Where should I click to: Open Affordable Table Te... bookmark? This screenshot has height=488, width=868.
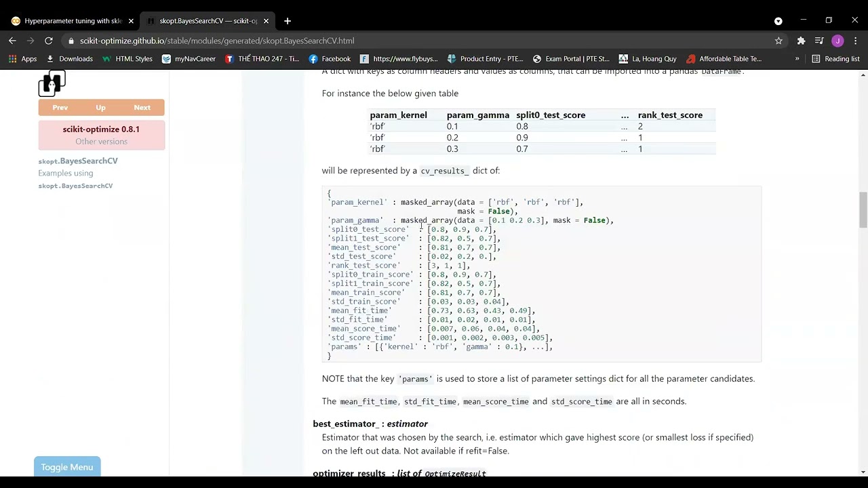724,59
